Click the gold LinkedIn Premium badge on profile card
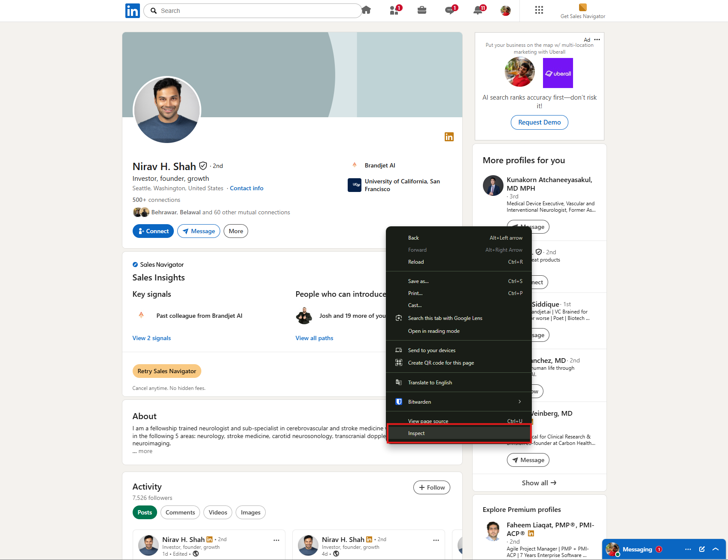The image size is (728, 560). click(449, 137)
